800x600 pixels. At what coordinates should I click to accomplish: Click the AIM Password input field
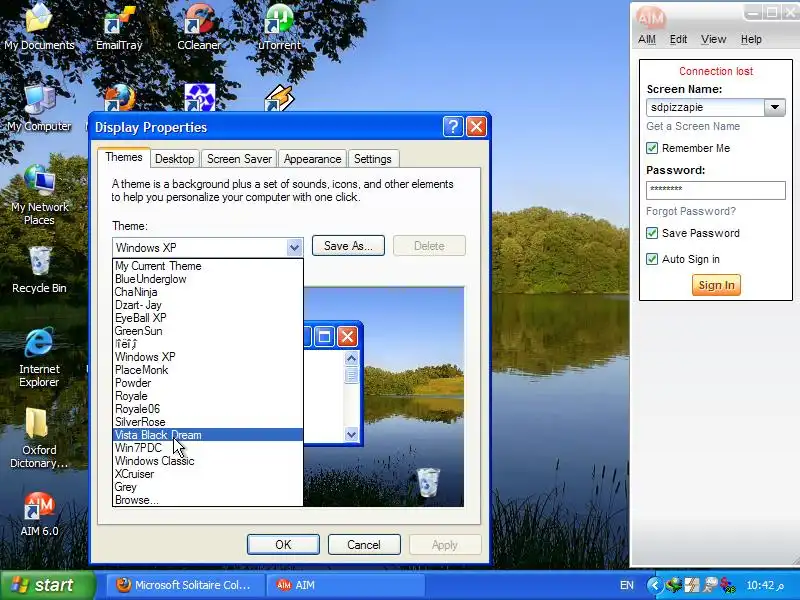(715, 190)
